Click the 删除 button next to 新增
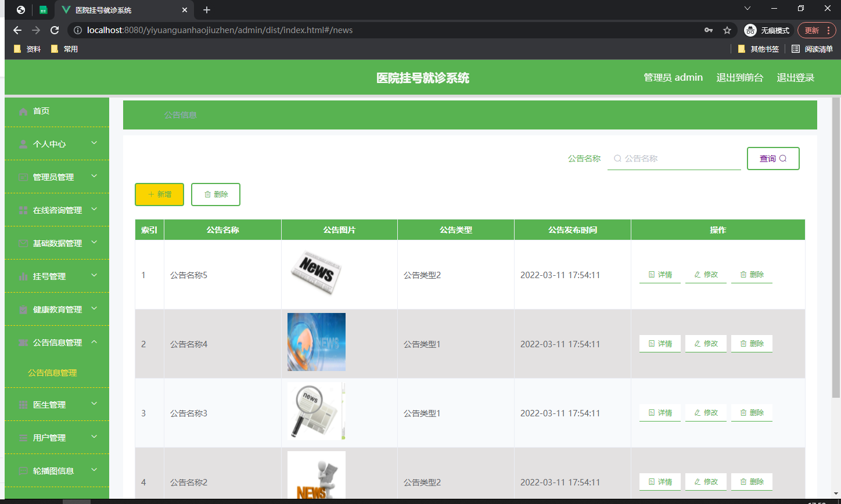This screenshot has width=841, height=504. point(215,195)
